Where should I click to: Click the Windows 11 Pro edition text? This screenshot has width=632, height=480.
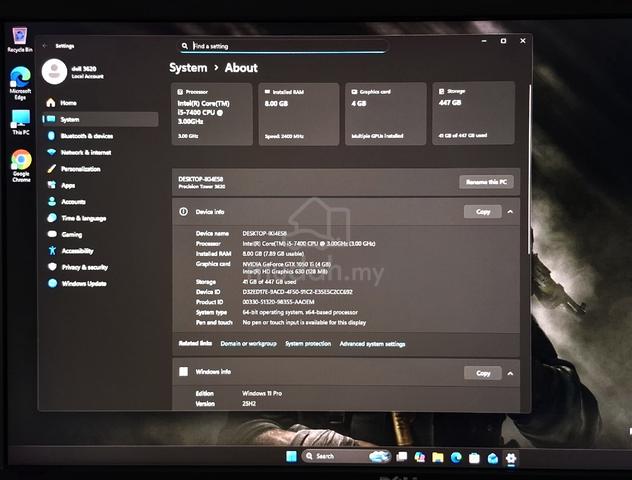tap(262, 393)
